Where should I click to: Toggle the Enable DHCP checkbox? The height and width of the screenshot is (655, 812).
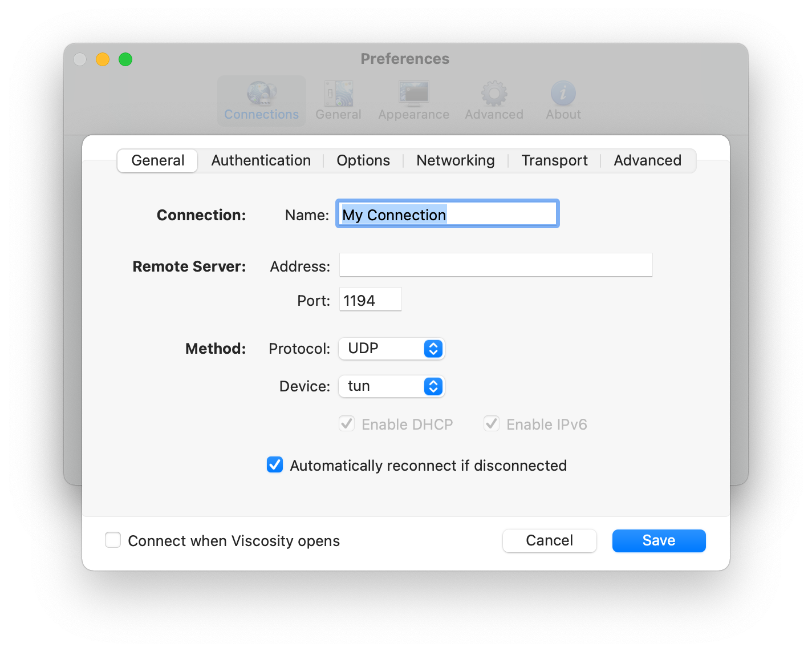347,423
